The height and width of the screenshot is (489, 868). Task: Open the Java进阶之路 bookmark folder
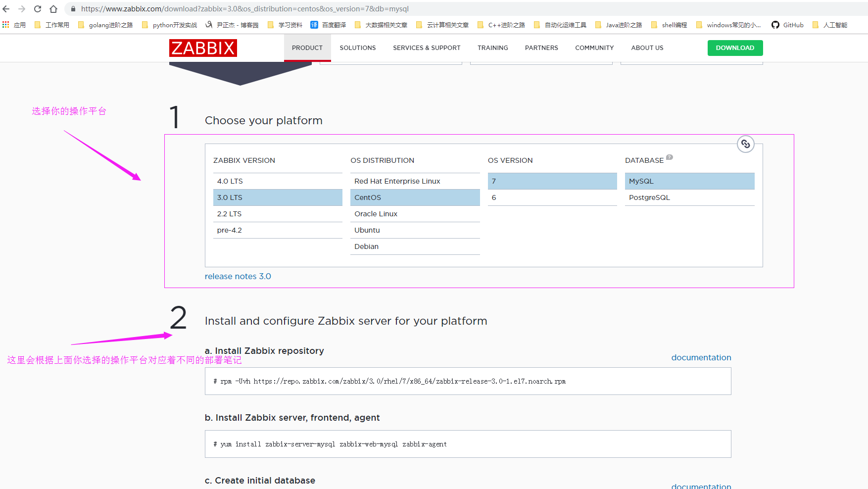coord(619,25)
